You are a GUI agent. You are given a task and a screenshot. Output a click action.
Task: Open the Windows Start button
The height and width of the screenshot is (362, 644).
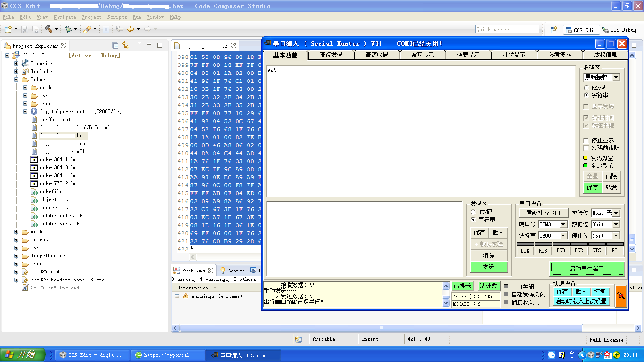pyautogui.click(x=23, y=354)
